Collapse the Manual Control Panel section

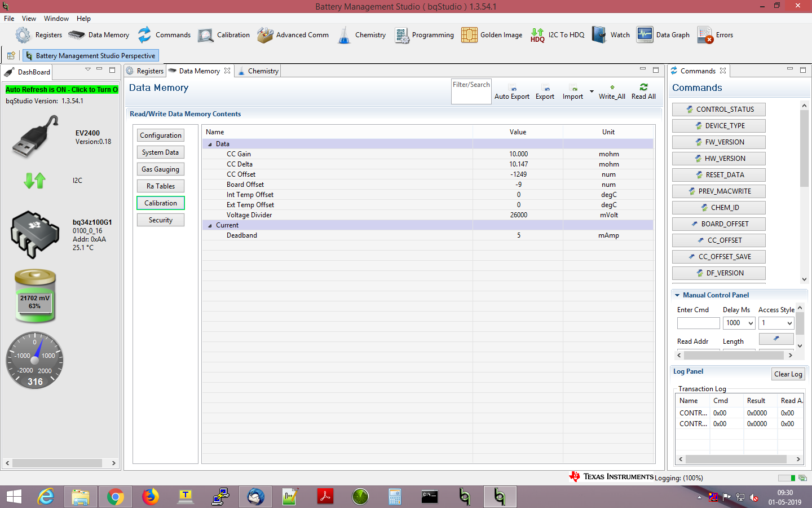coord(677,295)
